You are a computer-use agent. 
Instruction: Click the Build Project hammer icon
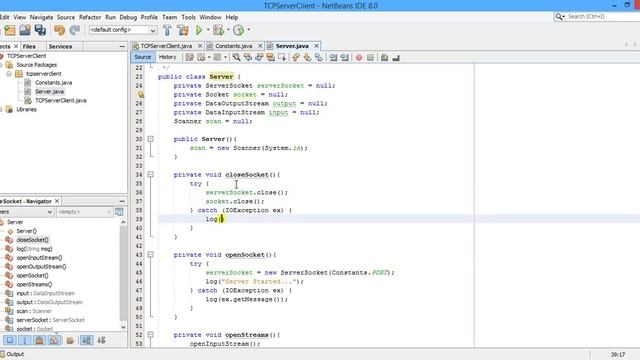click(x=167, y=30)
